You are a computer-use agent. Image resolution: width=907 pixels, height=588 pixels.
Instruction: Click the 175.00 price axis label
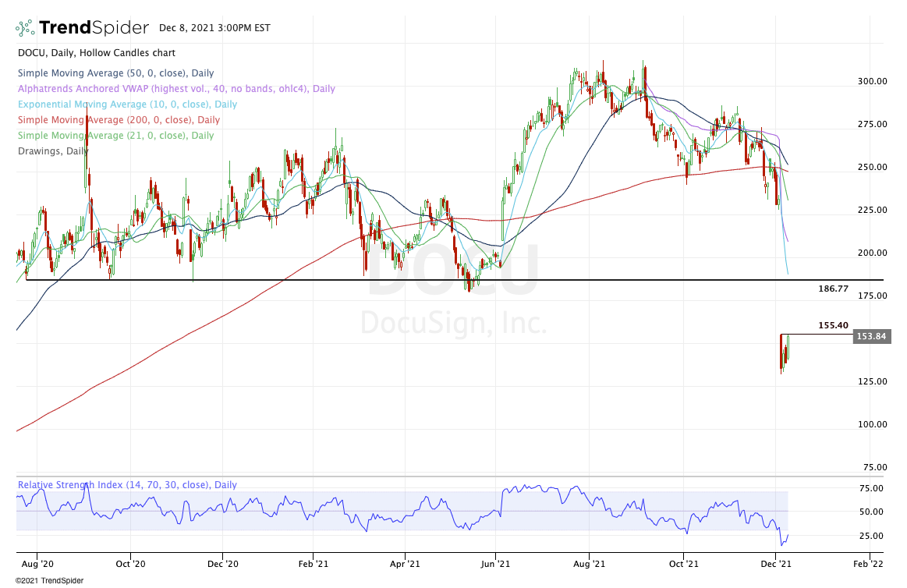click(872, 296)
